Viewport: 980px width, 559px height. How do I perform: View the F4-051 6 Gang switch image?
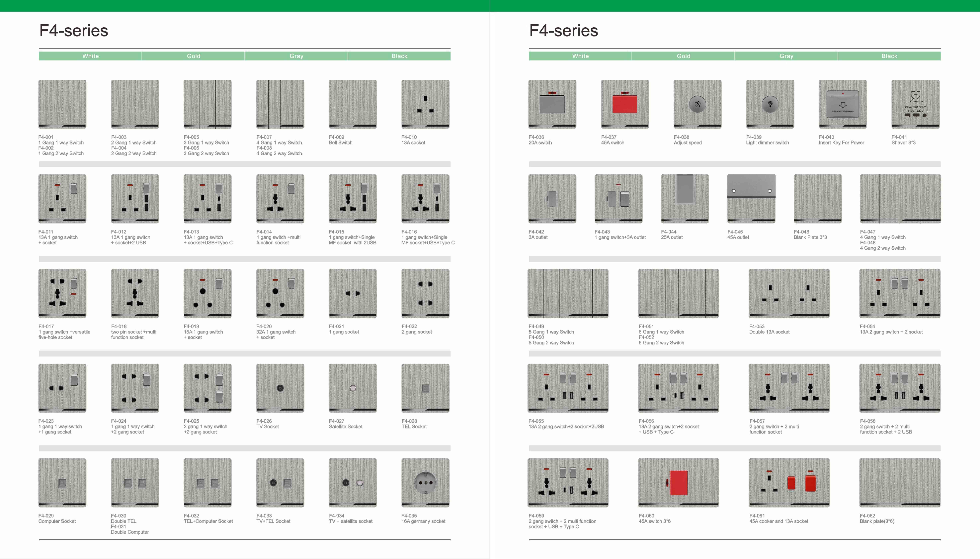click(678, 293)
